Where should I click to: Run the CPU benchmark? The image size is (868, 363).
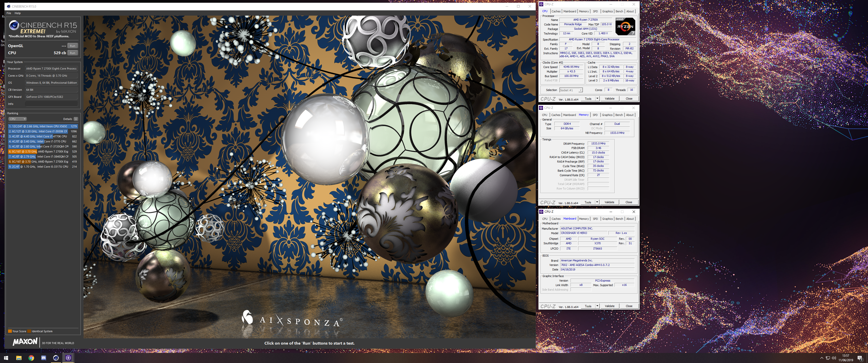point(72,53)
